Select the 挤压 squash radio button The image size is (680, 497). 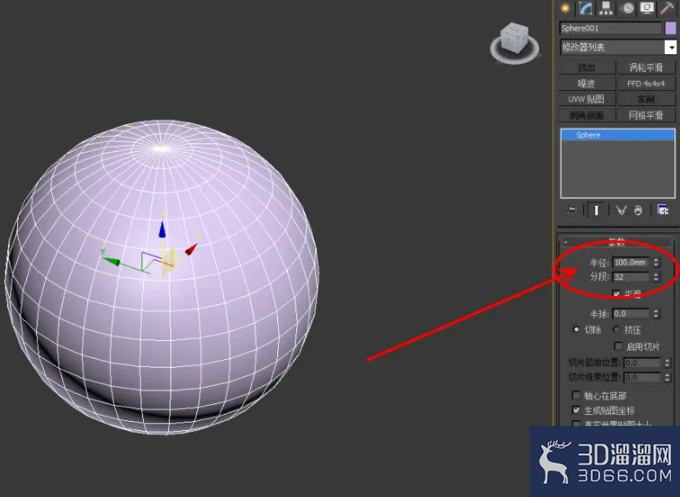coord(616,330)
